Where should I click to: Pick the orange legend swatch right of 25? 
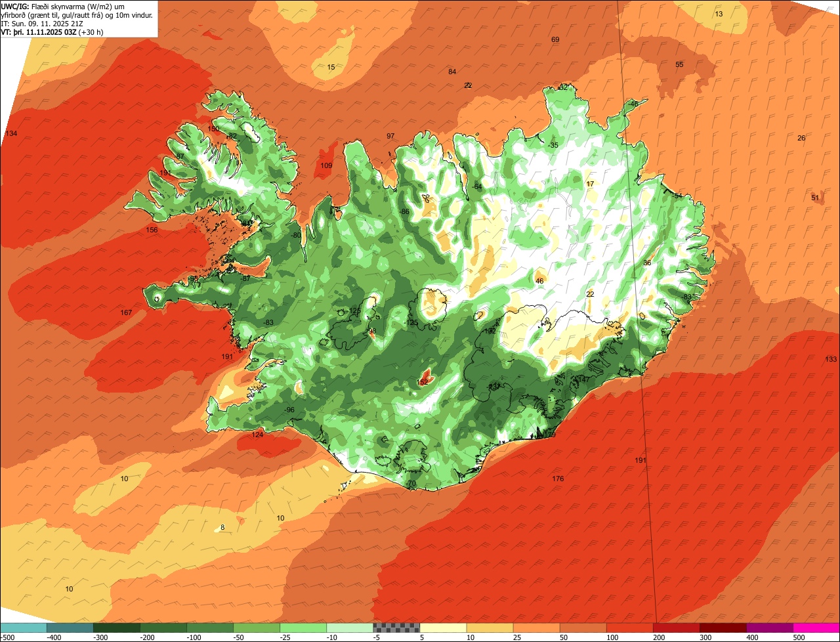(536, 628)
